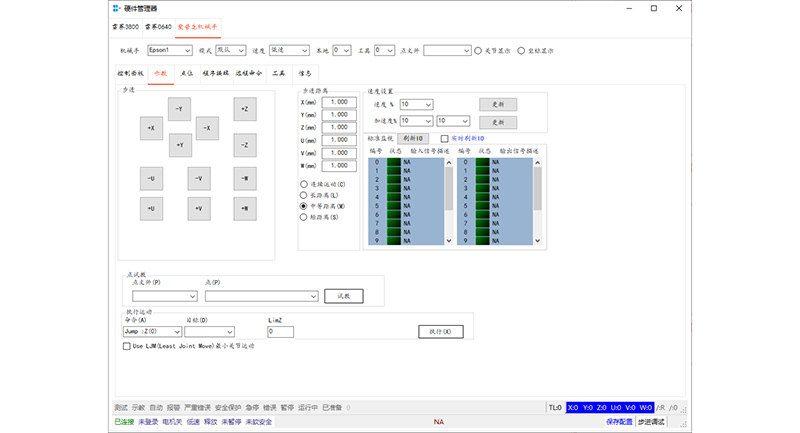Click green status indicator for input 0

(393, 162)
